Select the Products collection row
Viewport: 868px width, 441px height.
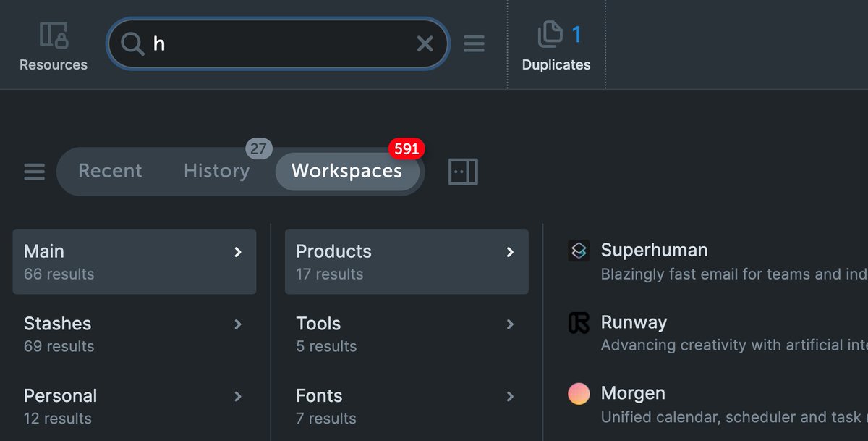(x=407, y=261)
